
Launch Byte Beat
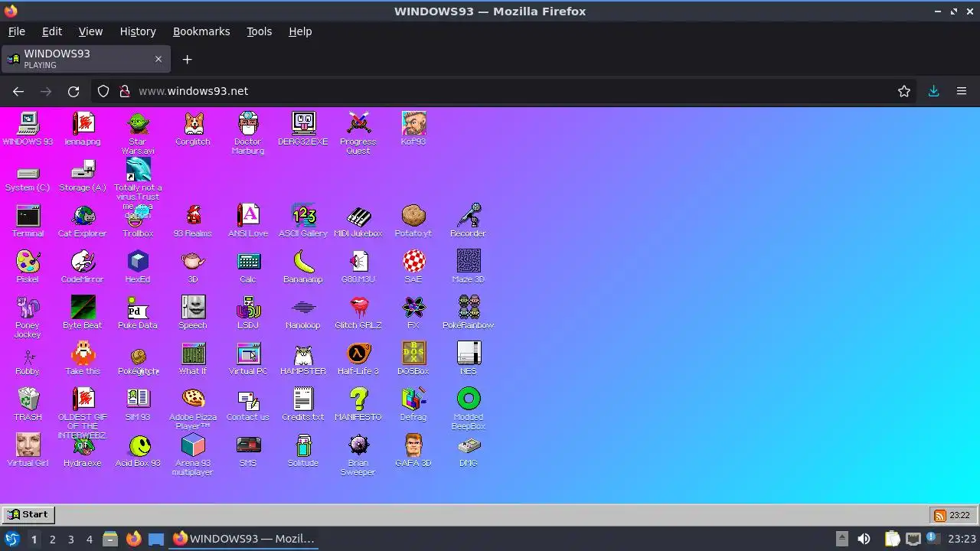[83, 312]
